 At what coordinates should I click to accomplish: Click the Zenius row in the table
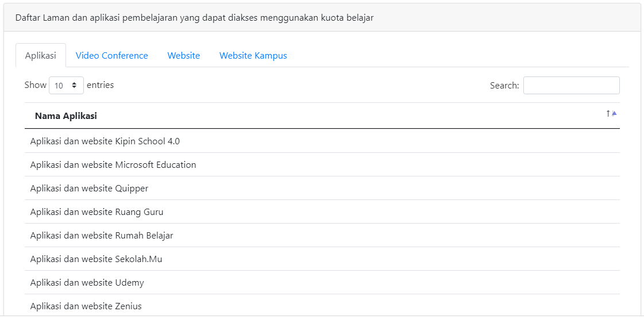(x=86, y=306)
